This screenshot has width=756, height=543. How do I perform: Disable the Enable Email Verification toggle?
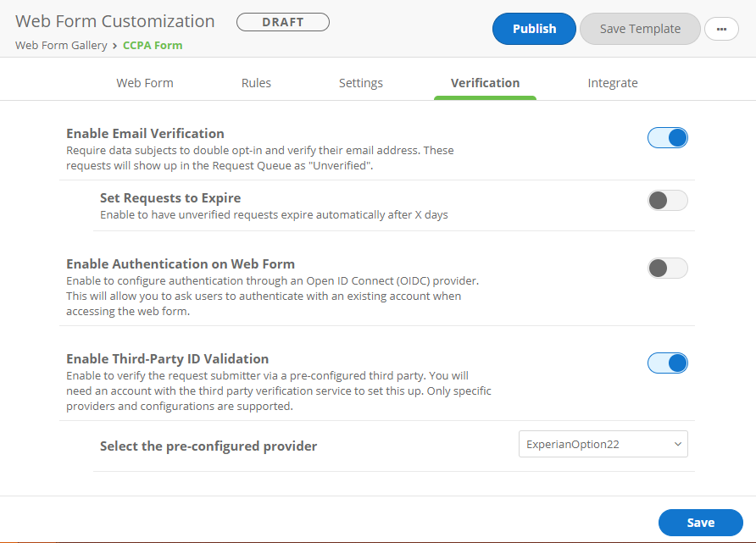[x=667, y=138]
